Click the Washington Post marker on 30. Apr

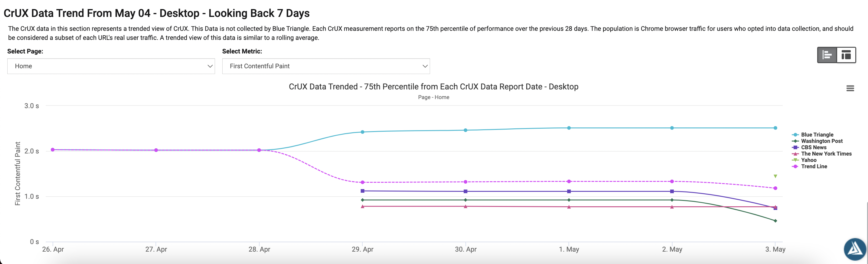coord(466,200)
